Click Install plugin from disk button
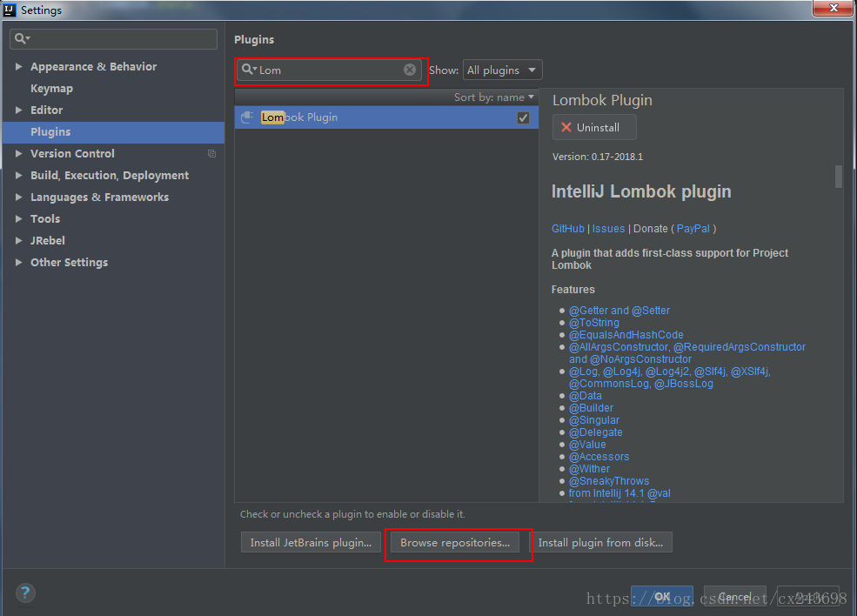 tap(600, 543)
